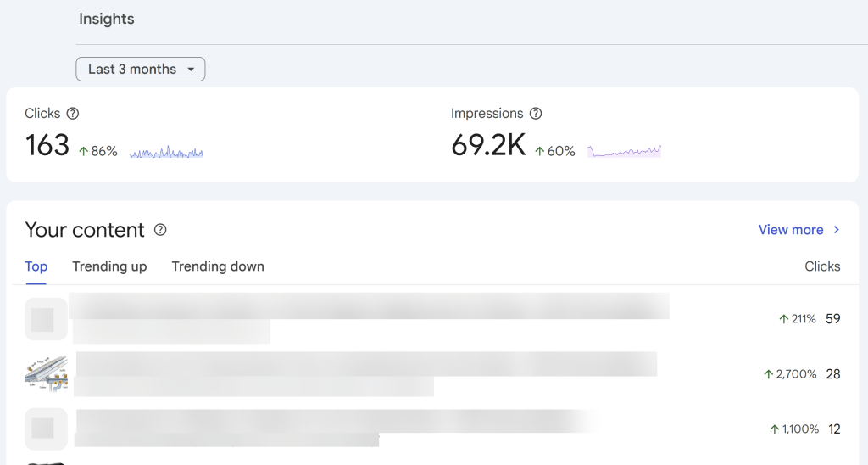Open the Your content help icon

[x=160, y=230]
